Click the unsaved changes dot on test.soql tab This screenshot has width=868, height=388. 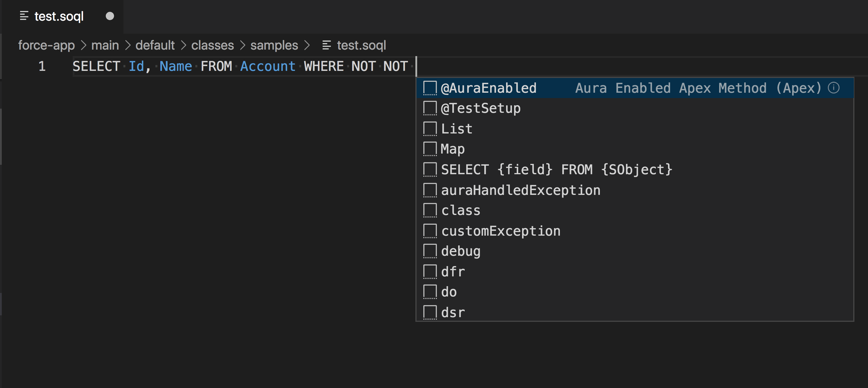110,16
